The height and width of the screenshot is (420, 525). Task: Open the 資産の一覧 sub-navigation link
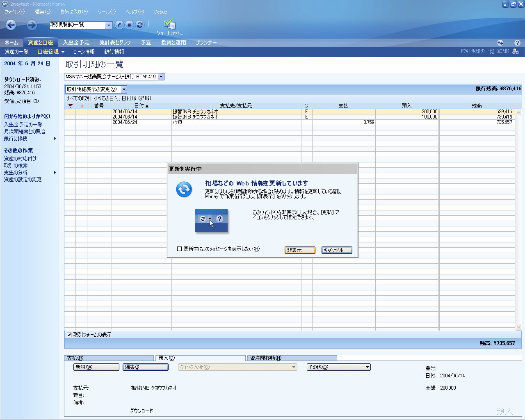tap(16, 52)
